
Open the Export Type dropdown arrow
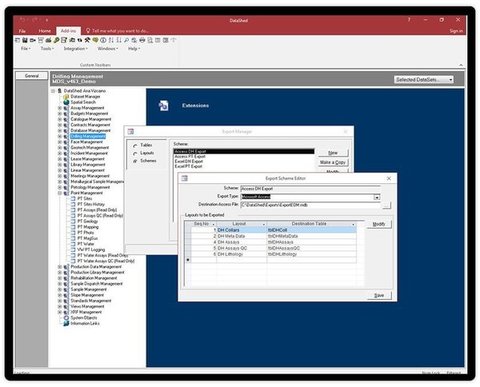pos(377,197)
